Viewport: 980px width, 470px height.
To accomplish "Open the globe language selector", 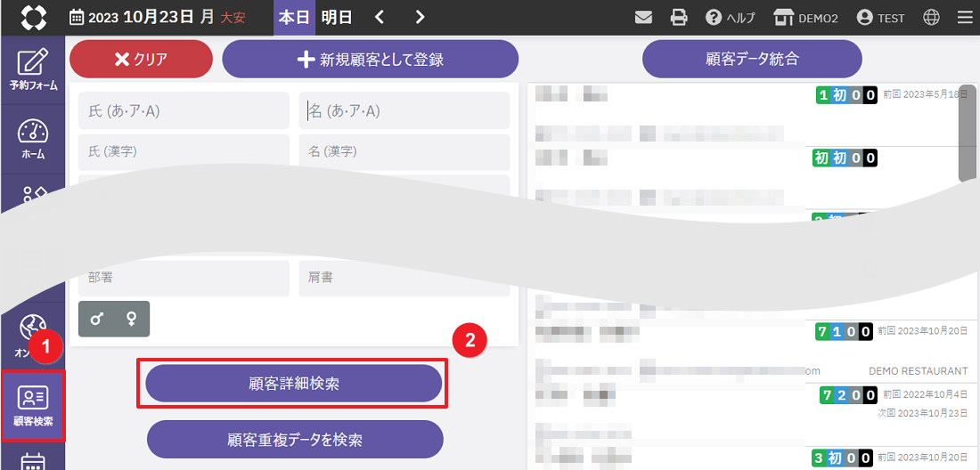I will coord(931,18).
